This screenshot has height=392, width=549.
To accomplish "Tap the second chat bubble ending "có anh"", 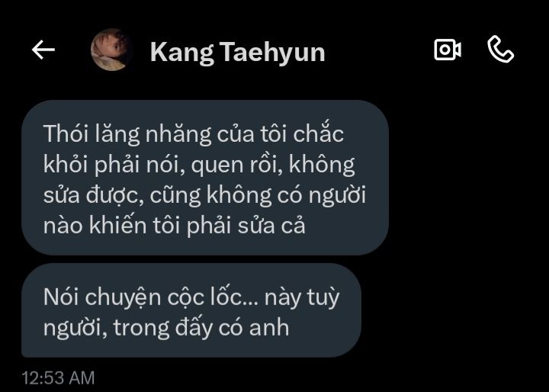I will point(191,310).
